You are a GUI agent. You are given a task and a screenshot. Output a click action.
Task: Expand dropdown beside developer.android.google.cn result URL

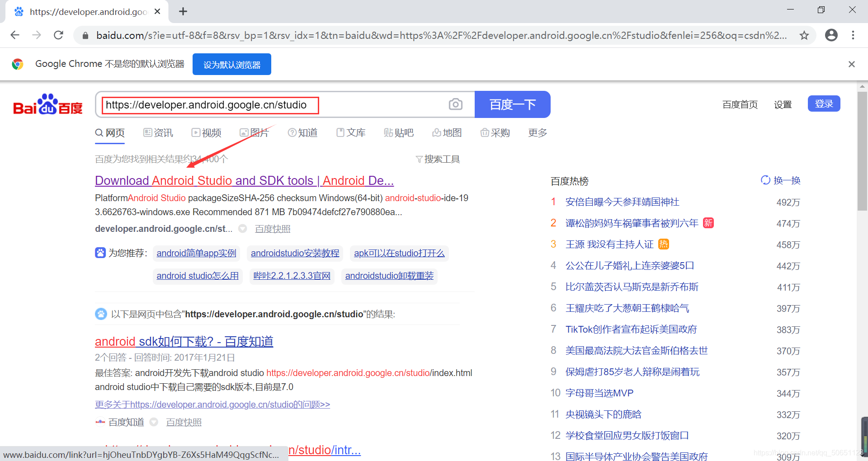click(x=243, y=229)
